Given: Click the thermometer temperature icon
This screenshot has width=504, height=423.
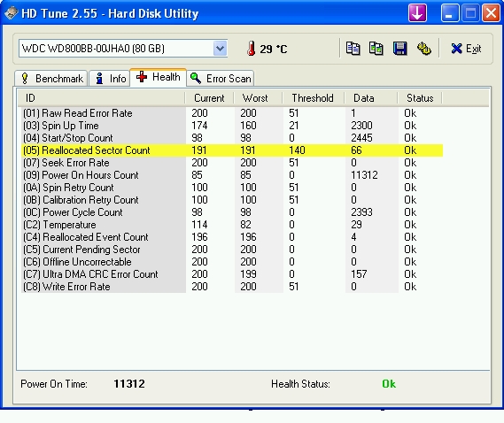Looking at the screenshot, I should coord(251,49).
